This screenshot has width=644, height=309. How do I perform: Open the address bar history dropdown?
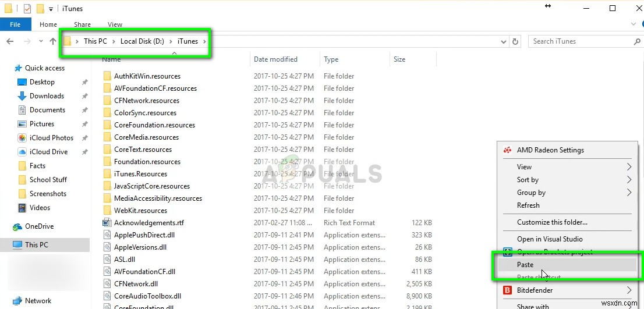pos(504,41)
